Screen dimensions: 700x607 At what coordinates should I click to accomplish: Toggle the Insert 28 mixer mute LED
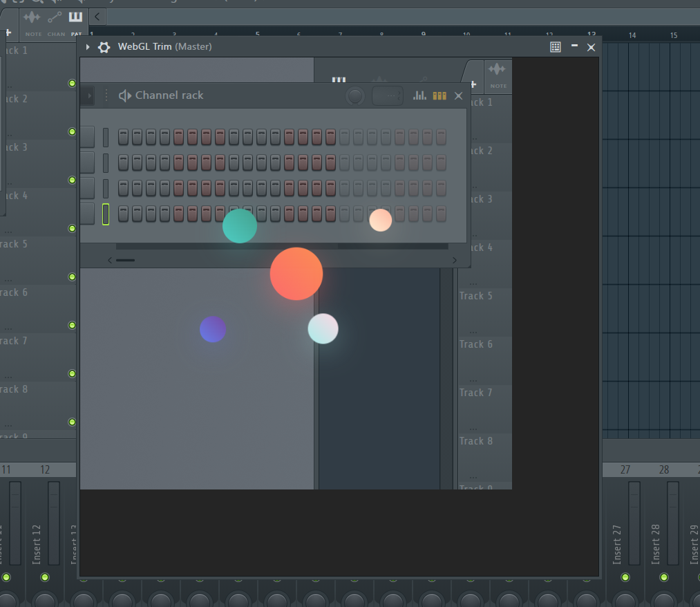[x=664, y=577]
